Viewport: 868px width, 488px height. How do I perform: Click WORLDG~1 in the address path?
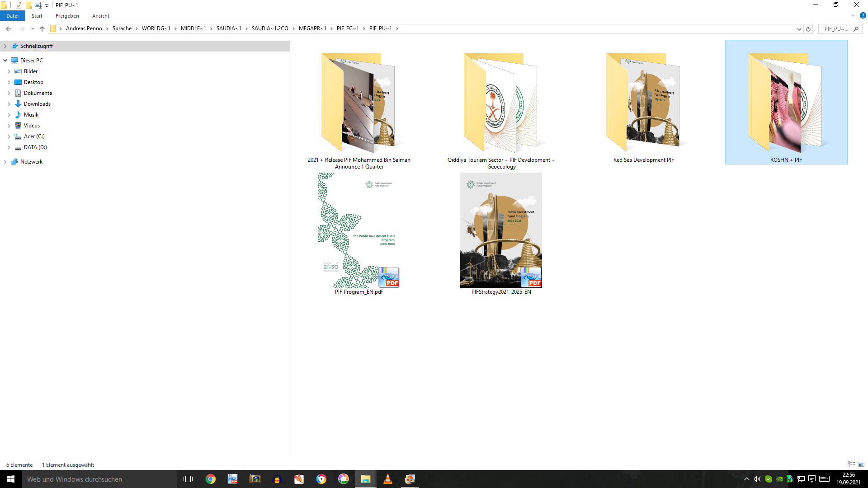156,28
